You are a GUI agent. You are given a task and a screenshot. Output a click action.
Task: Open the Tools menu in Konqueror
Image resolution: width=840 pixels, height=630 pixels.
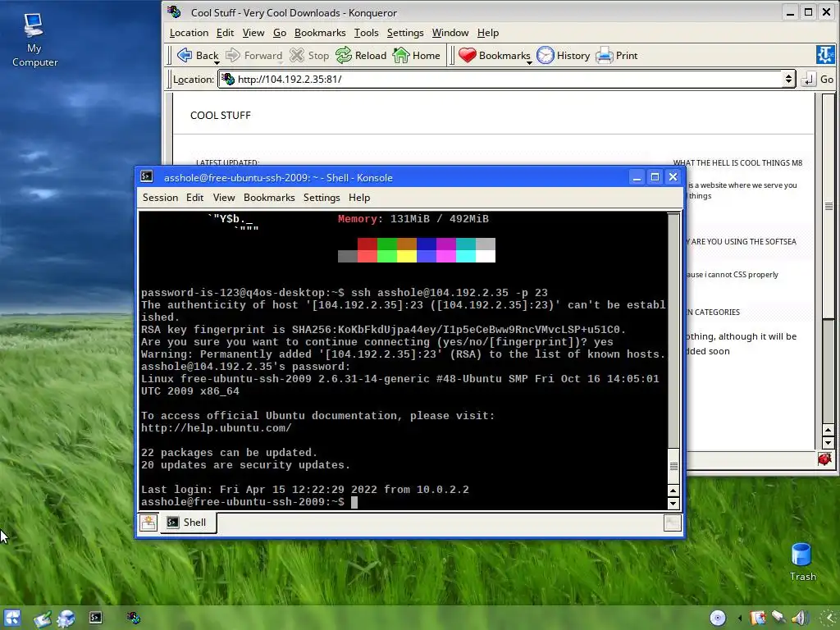point(366,33)
